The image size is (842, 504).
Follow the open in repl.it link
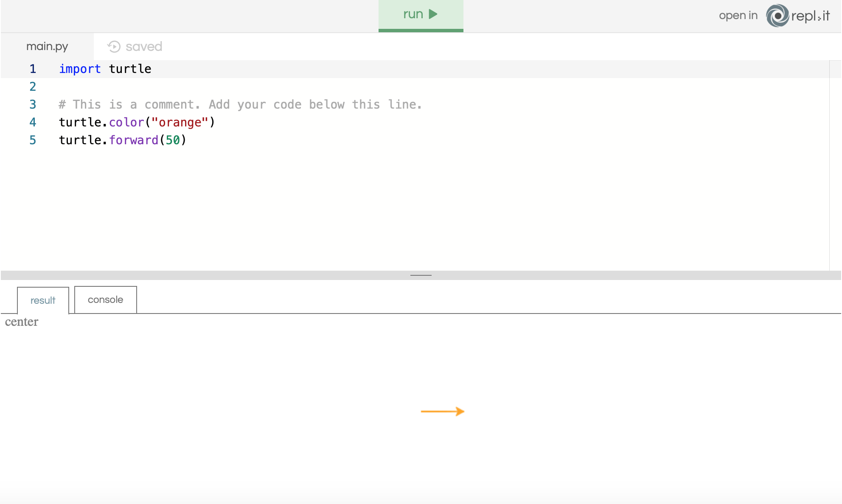tap(738, 16)
